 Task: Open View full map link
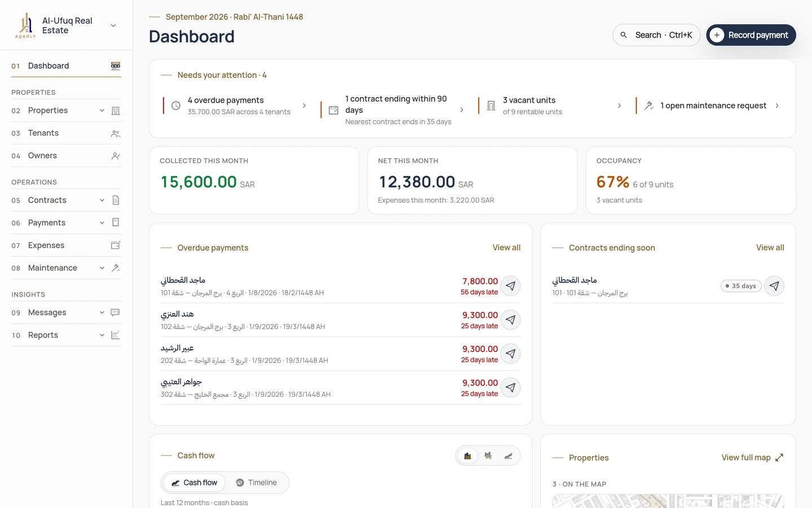753,458
